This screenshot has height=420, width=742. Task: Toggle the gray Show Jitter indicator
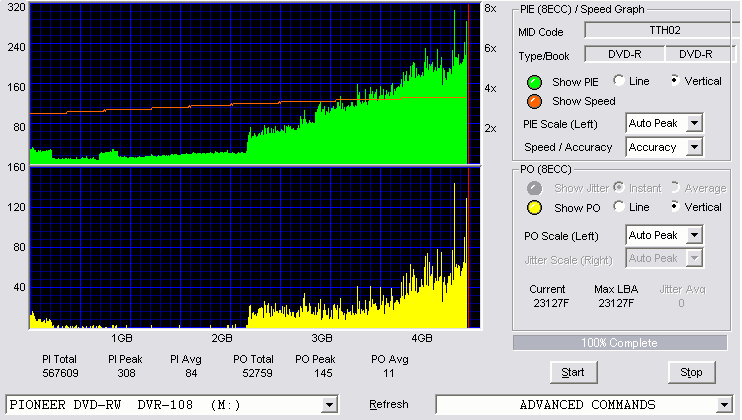tap(534, 188)
